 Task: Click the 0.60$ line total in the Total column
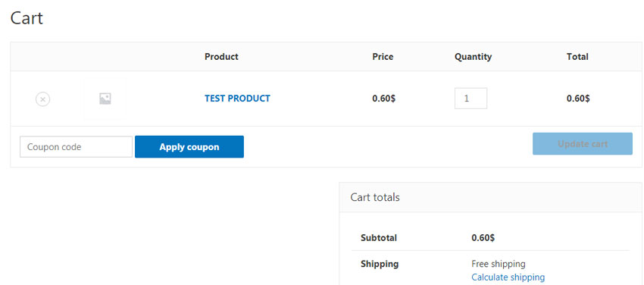(578, 99)
